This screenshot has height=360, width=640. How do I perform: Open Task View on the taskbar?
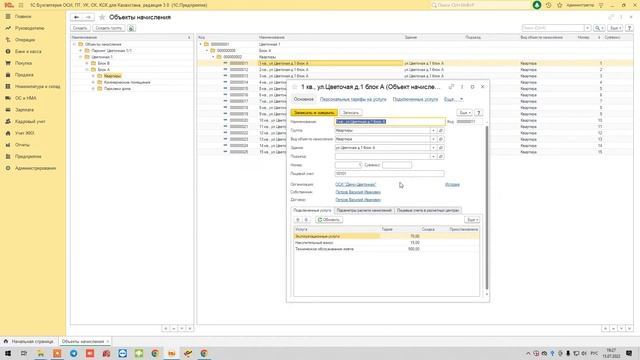pos(24,353)
